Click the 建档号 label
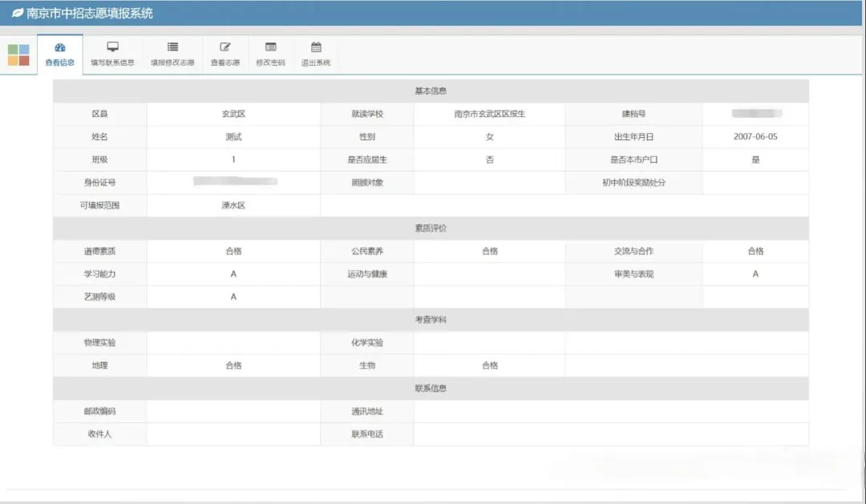This screenshot has height=504, width=866. coord(633,114)
